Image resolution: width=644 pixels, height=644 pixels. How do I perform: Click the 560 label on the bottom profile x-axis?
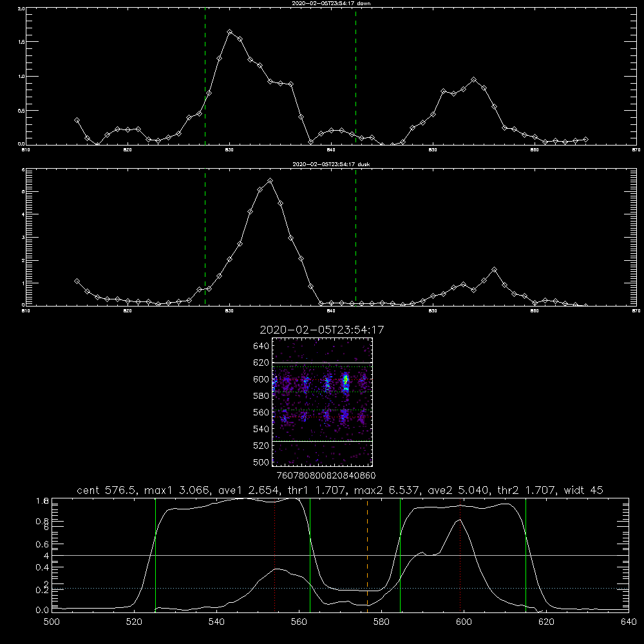coord(299,622)
